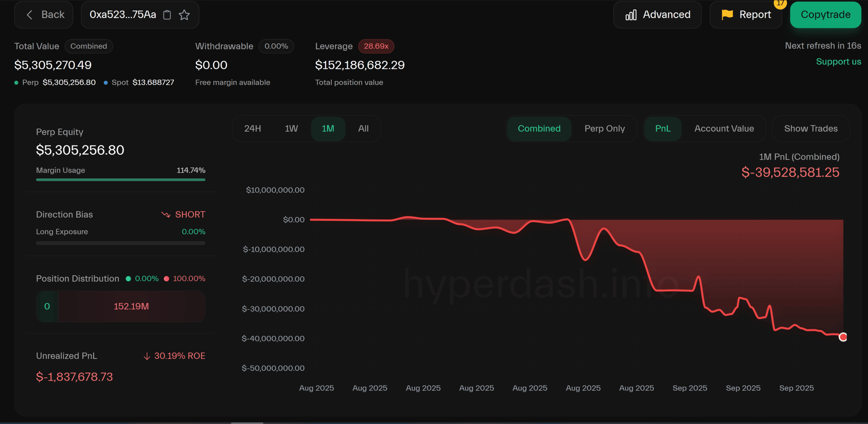868x424 pixels.
Task: Go Back to previous page
Action: pyautogui.click(x=44, y=15)
